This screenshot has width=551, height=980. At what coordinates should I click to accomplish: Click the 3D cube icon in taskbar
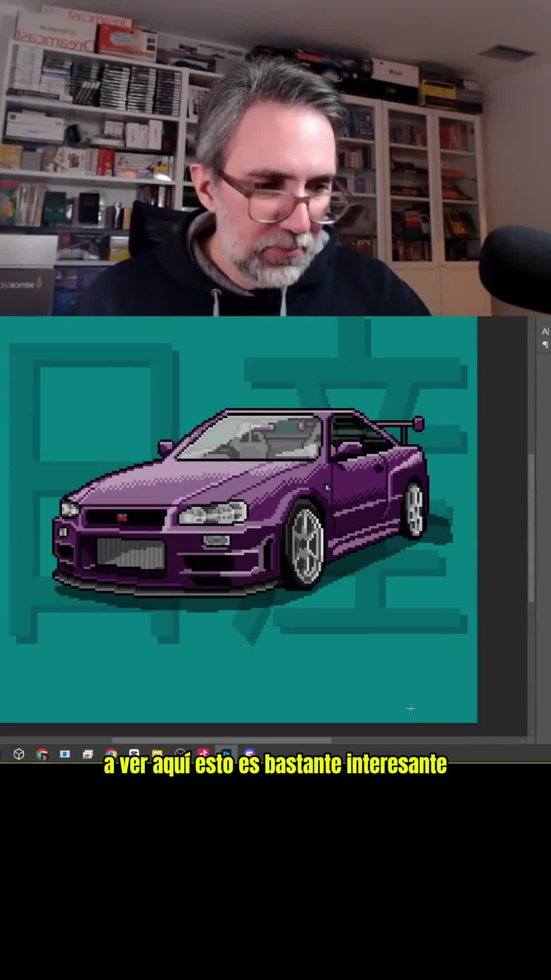click(x=19, y=754)
